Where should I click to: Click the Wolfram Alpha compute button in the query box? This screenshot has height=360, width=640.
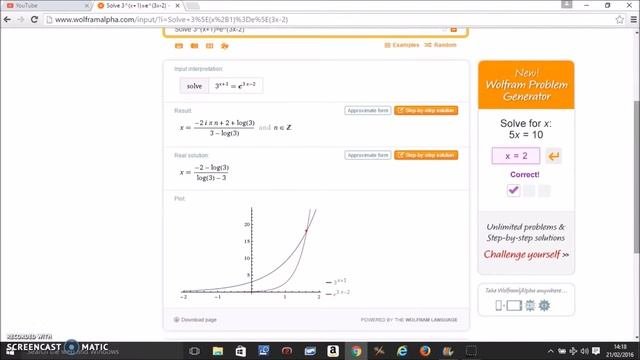pyautogui.click(x=453, y=30)
